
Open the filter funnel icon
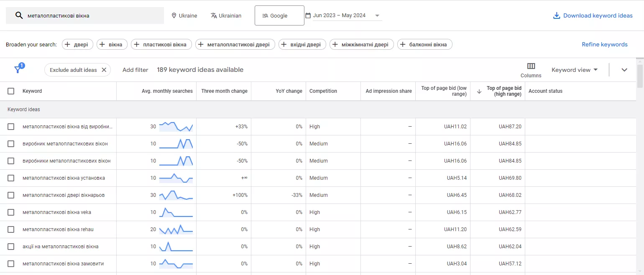click(x=18, y=69)
